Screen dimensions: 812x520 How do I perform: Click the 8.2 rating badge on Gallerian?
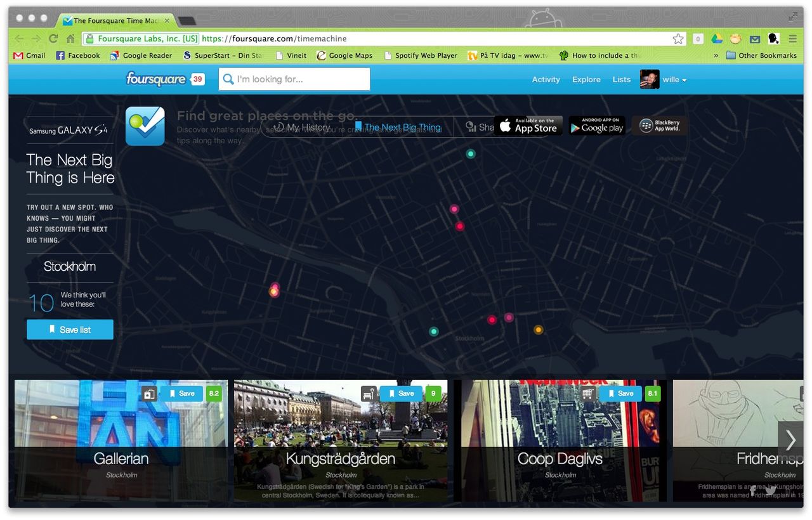[x=214, y=393]
